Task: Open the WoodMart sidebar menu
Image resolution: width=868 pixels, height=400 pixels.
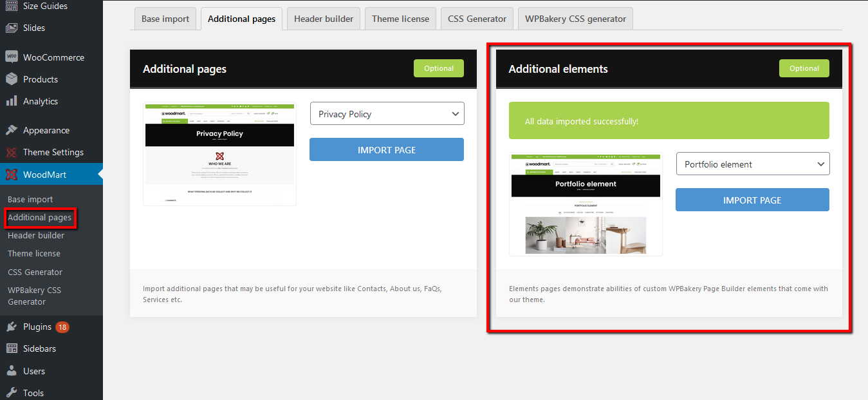Action: tap(51, 175)
